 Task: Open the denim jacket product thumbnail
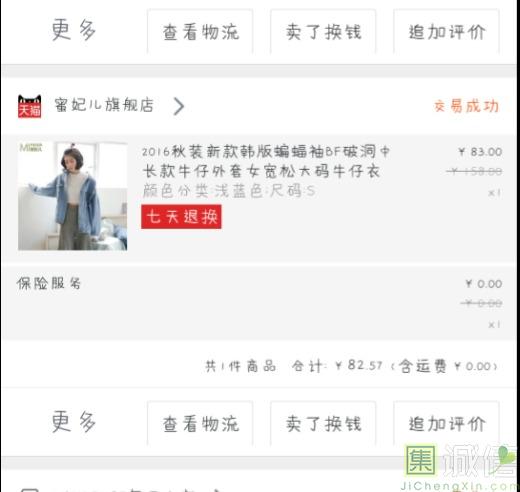[x=73, y=196]
